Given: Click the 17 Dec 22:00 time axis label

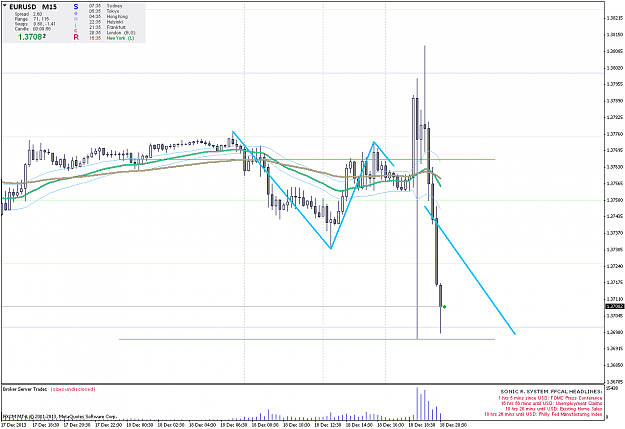Looking at the screenshot, I should 108,425.
